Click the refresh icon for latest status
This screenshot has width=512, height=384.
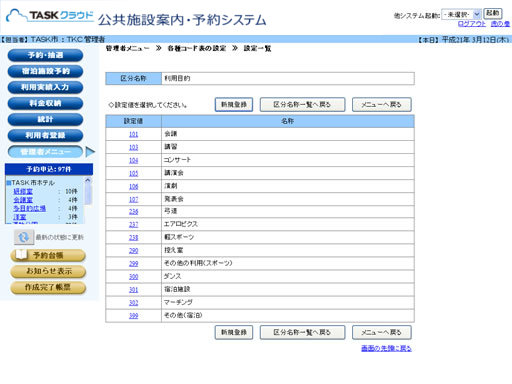point(24,237)
